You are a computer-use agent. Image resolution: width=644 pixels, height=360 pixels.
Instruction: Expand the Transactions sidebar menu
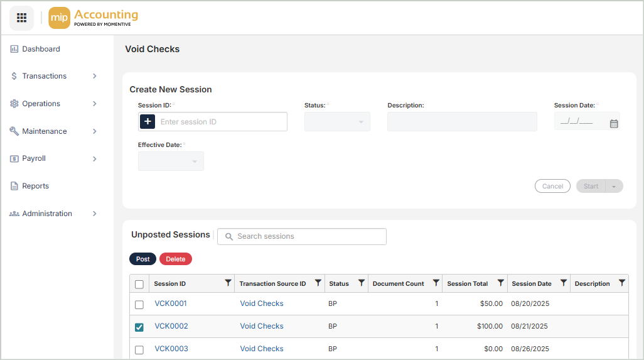pyautogui.click(x=53, y=76)
